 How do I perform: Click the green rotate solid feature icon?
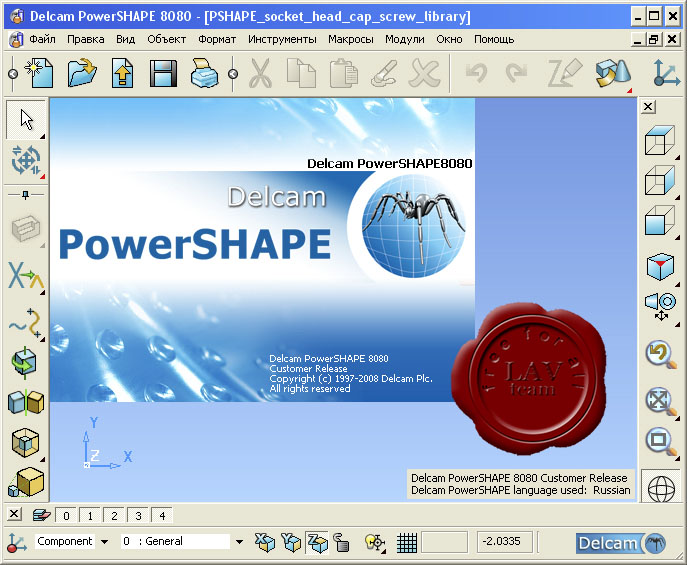point(25,363)
